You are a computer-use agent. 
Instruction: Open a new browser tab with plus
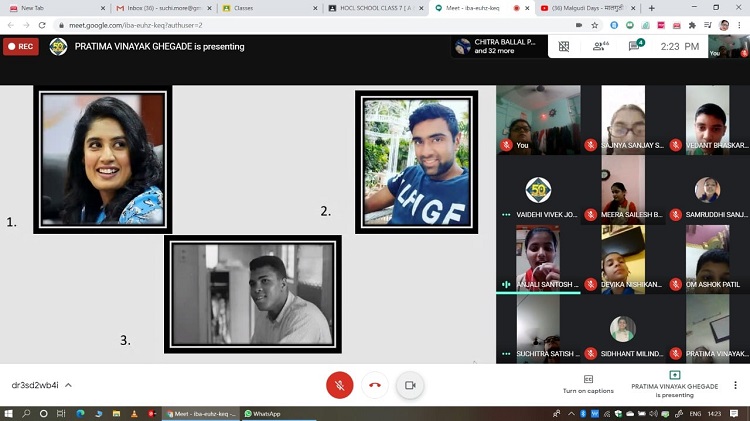point(652,8)
